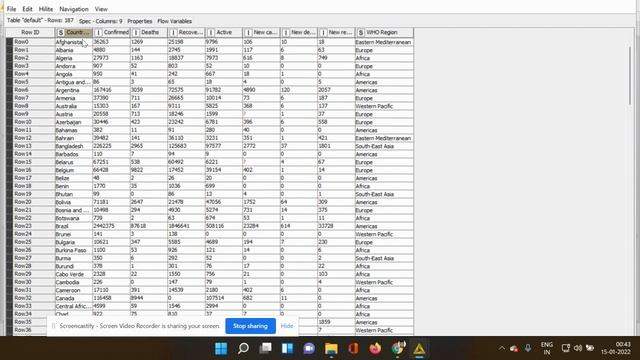Viewport: 640px width, 360px height.
Task: Click the Row ID column header
Action: [30, 33]
